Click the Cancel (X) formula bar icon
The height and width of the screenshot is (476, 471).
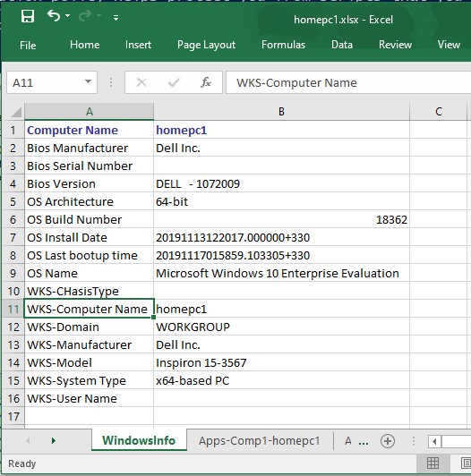point(141,82)
